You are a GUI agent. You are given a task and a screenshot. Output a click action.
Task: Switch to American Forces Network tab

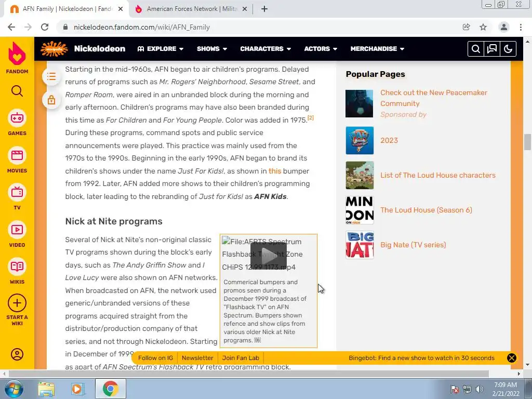pyautogui.click(x=192, y=9)
